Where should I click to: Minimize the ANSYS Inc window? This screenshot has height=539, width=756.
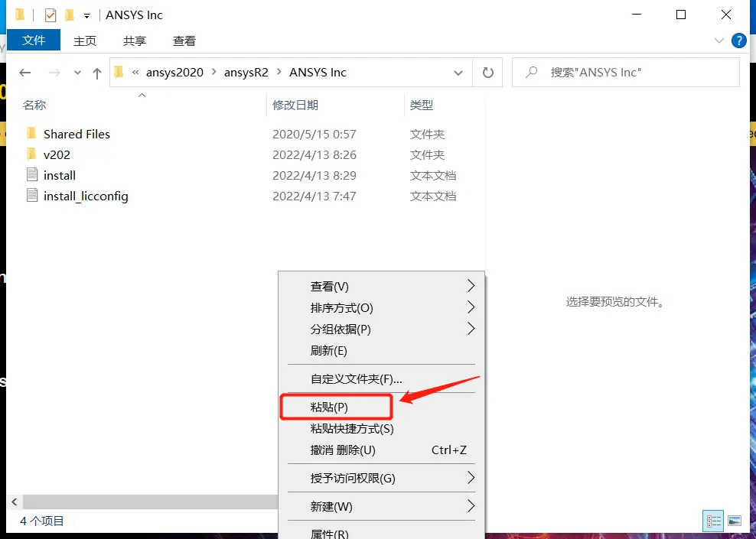click(637, 15)
